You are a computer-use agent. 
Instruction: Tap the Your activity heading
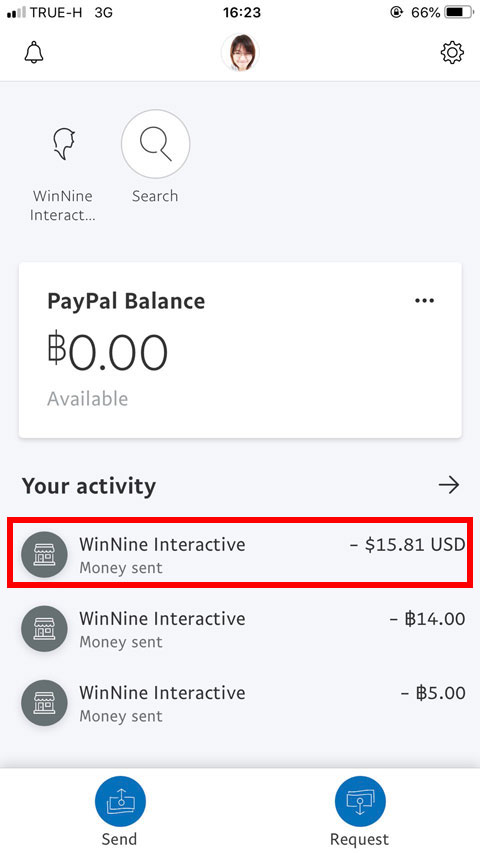point(89,485)
